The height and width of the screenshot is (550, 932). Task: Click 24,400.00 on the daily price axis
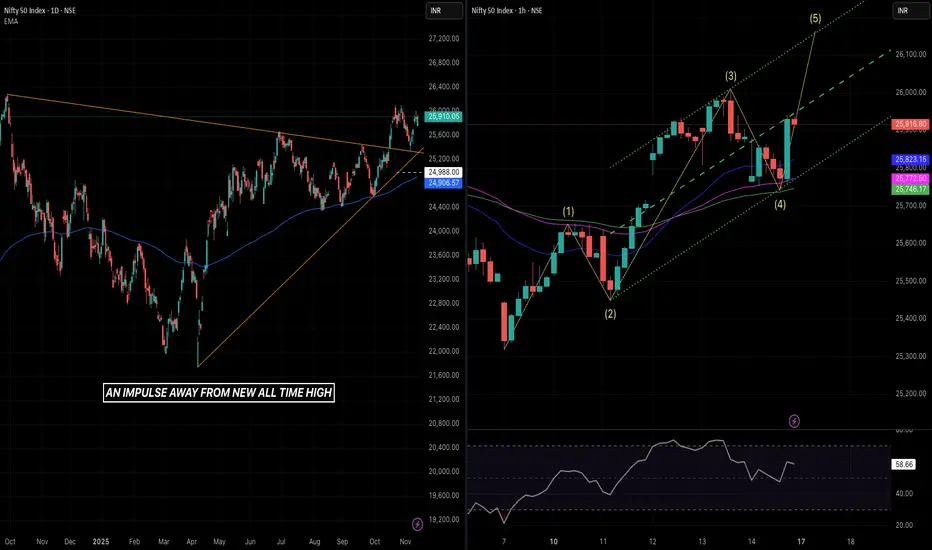[x=444, y=207]
